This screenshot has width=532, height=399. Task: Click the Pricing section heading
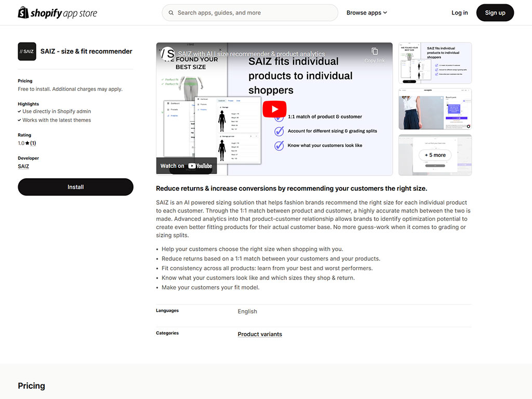click(x=31, y=386)
